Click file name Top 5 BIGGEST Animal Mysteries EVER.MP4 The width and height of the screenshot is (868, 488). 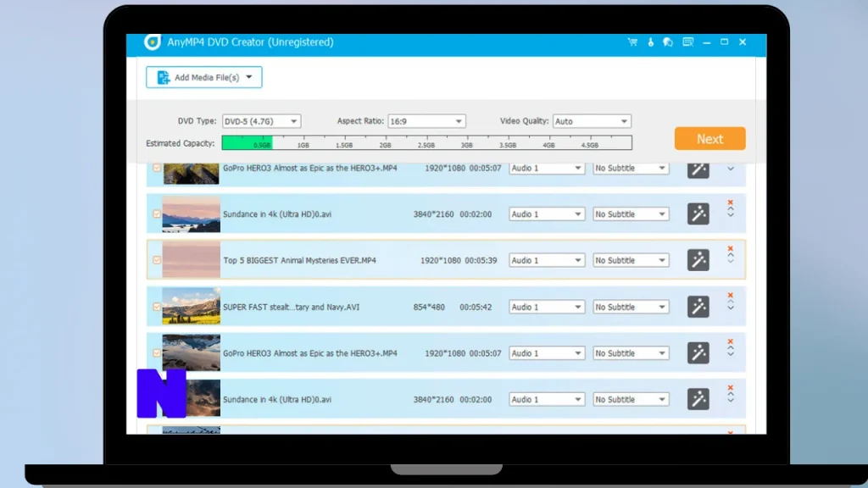coord(299,260)
